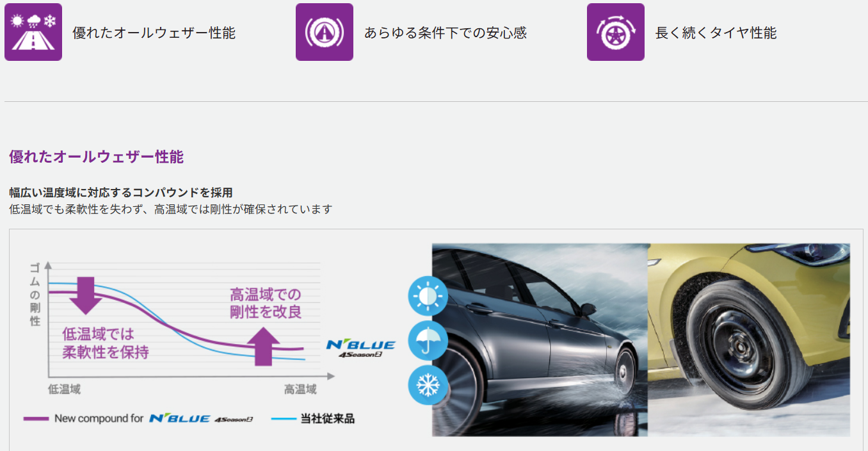Click the purple down arrow in graph
Viewport: 868px width, 451px height.
(86, 295)
